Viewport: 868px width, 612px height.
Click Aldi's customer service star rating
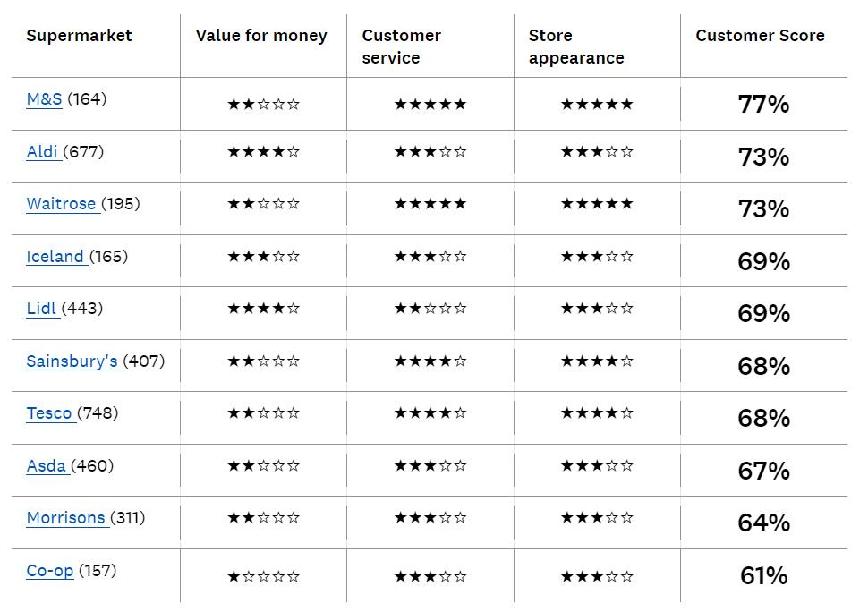pyautogui.click(x=430, y=152)
